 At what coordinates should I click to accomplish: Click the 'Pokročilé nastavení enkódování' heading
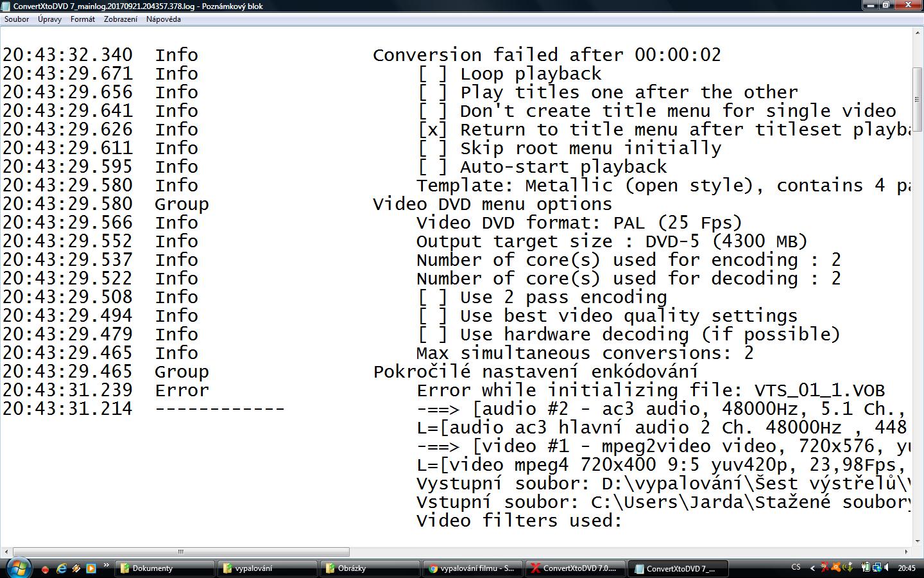536,372
